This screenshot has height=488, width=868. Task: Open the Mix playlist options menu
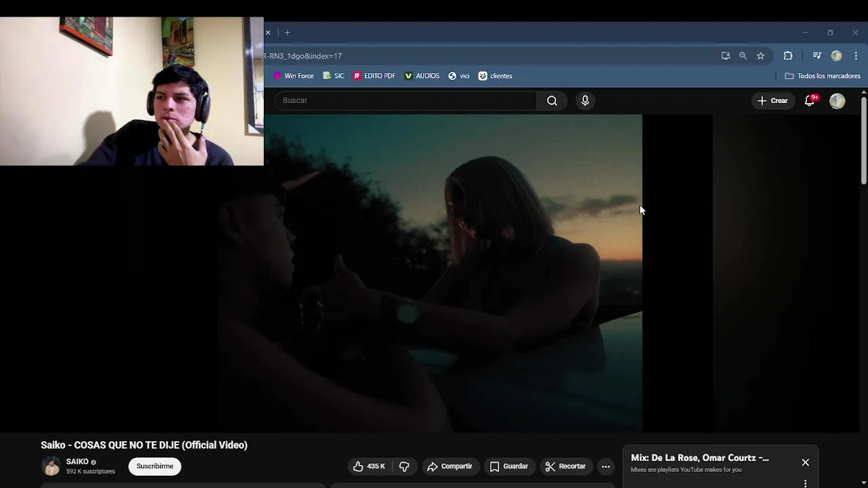[805, 483]
